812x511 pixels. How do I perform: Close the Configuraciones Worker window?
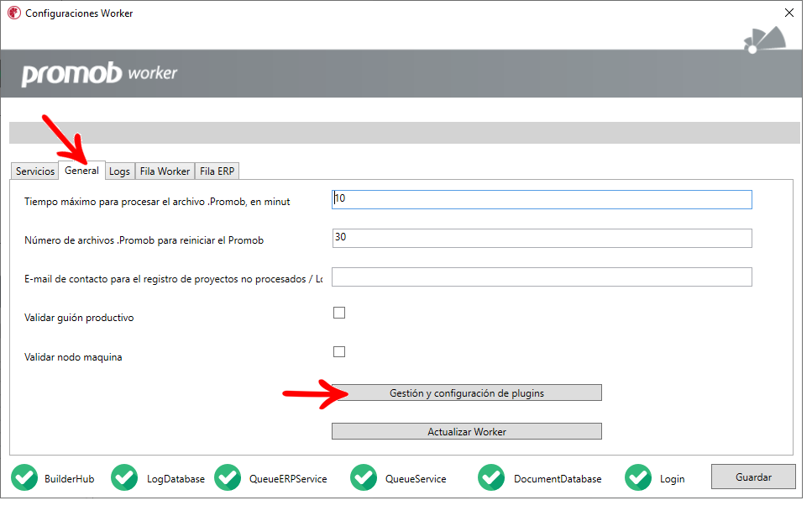tap(789, 13)
